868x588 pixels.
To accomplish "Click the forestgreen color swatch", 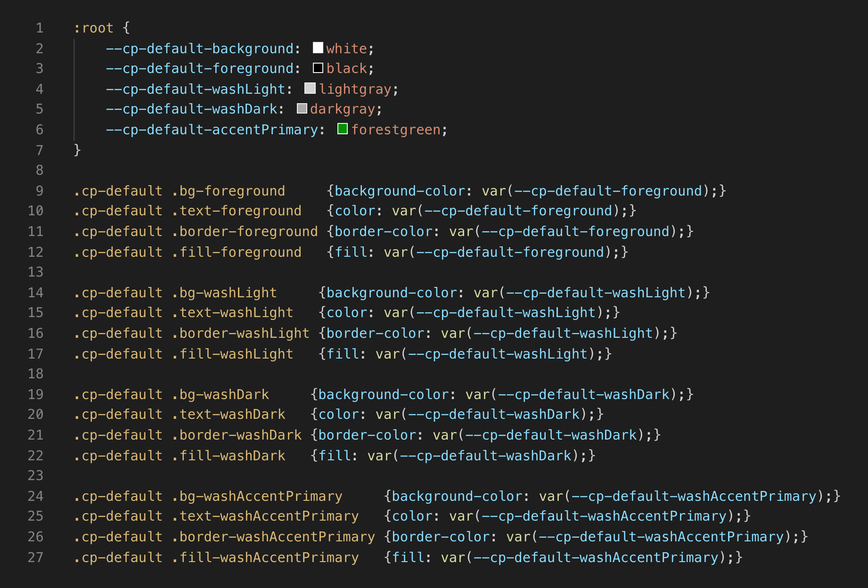I will point(343,129).
